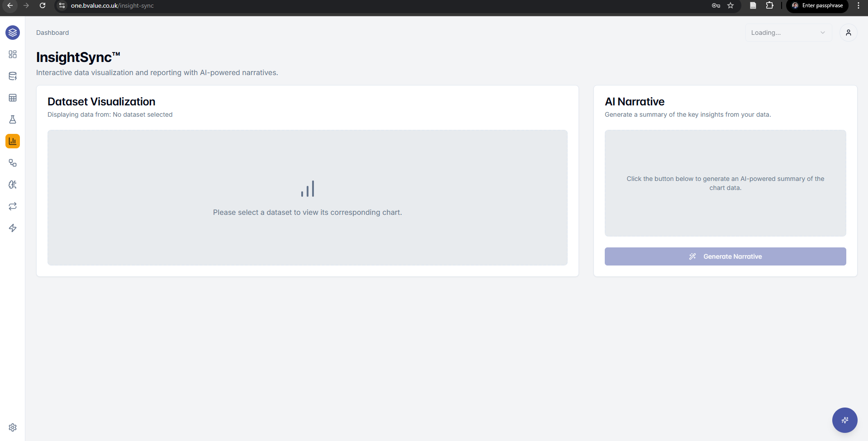Click the layered-stack app logo in sidebar
This screenshot has width=868, height=441.
click(13, 33)
